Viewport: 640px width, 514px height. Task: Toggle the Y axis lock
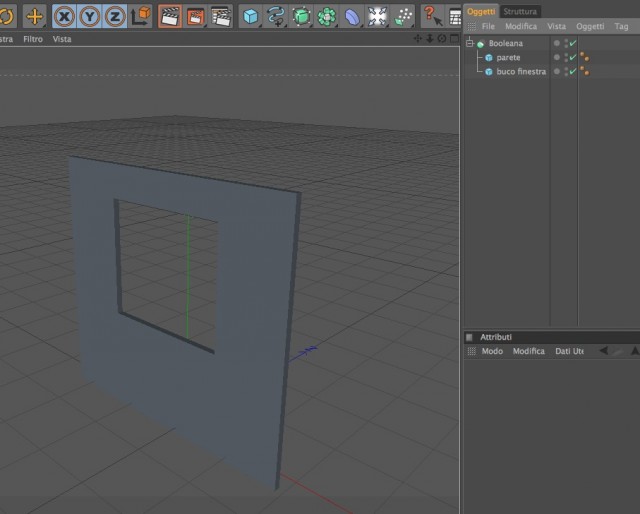tap(90, 16)
